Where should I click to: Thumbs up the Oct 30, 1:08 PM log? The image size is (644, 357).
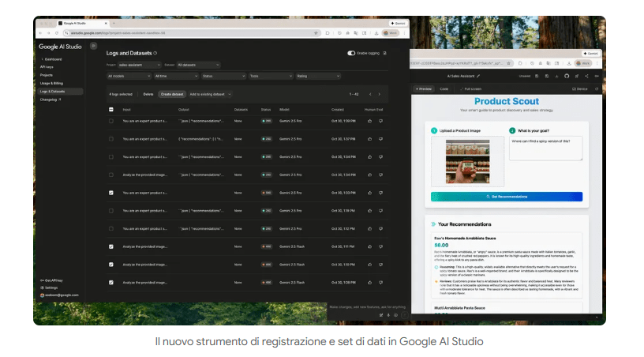click(x=369, y=283)
